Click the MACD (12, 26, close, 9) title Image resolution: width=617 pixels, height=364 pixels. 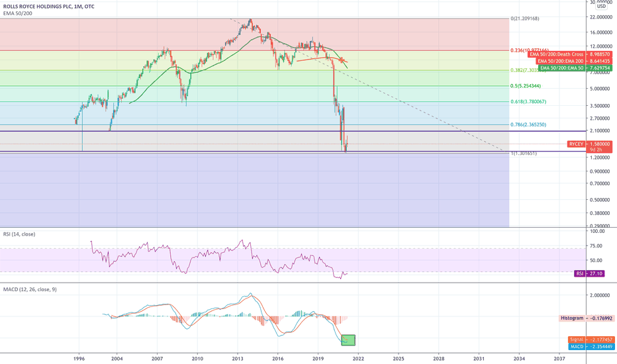coord(30,289)
